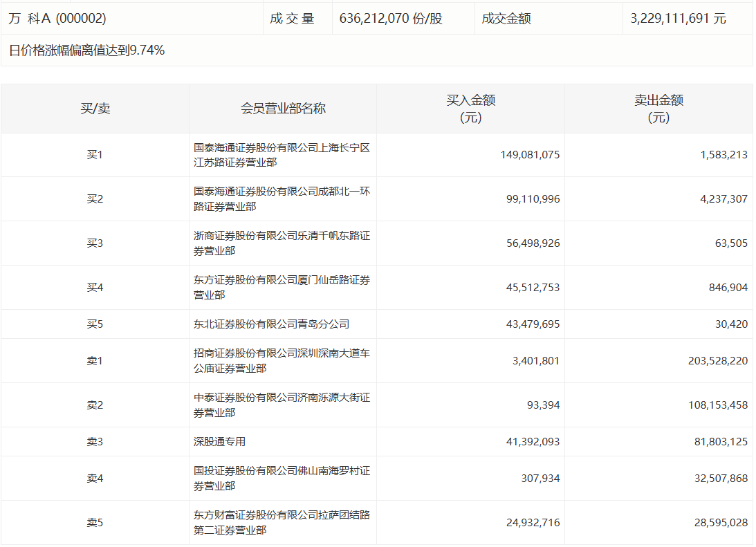Click the 万科A (000002) stock name
756x547 pixels.
(x=57, y=19)
